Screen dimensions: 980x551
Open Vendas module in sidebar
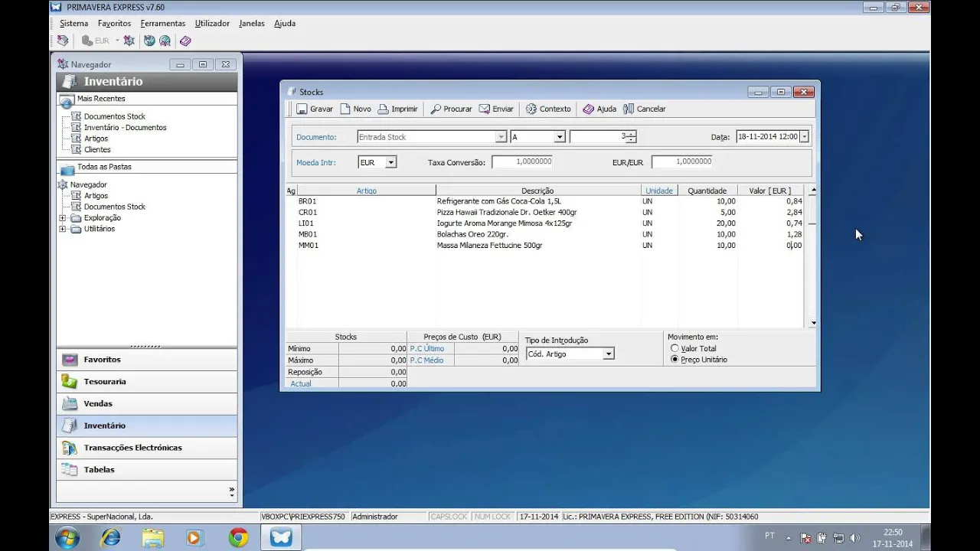147,404
